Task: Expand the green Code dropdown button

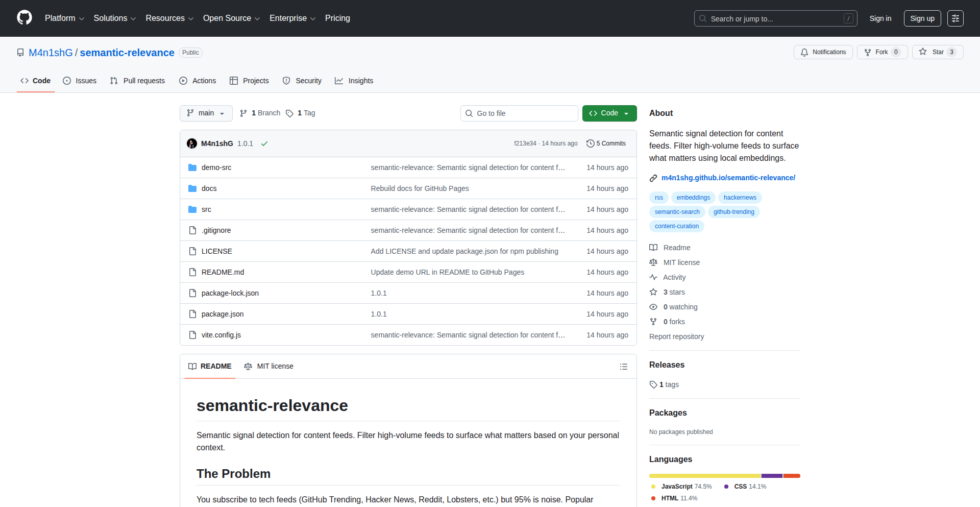Action: point(609,113)
